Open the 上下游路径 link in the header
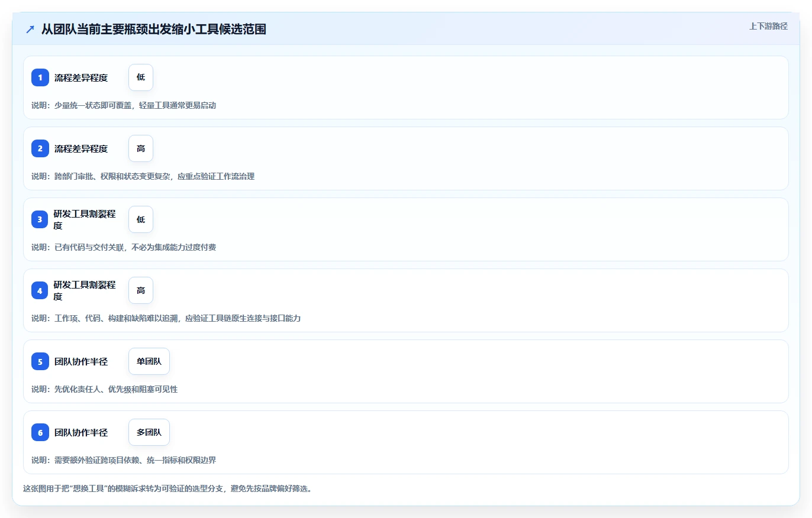The height and width of the screenshot is (518, 812). coord(768,26)
